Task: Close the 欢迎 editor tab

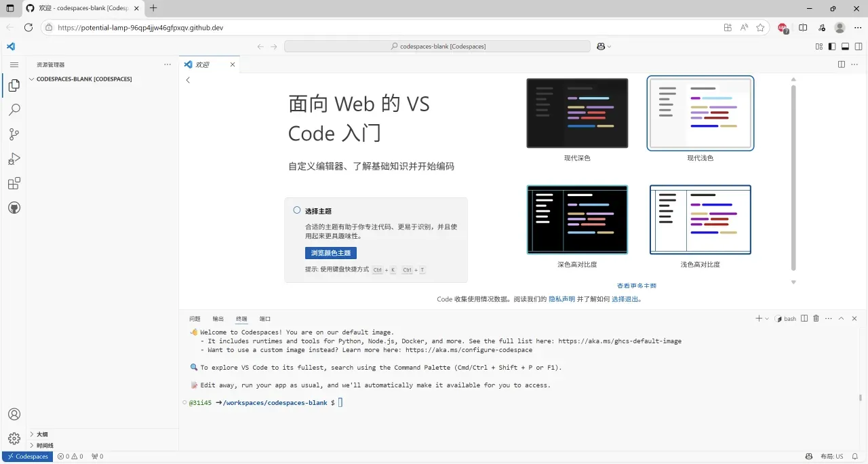Action: tap(233, 64)
